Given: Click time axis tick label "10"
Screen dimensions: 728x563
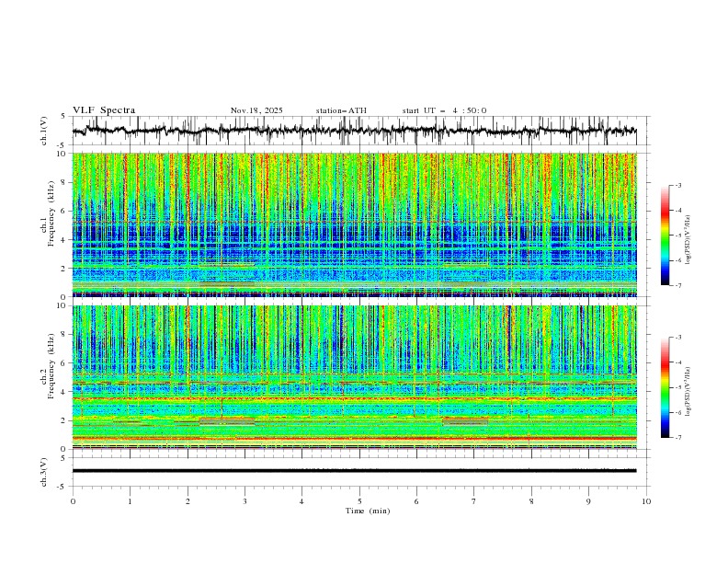Looking at the screenshot, I should pyautogui.click(x=646, y=501).
